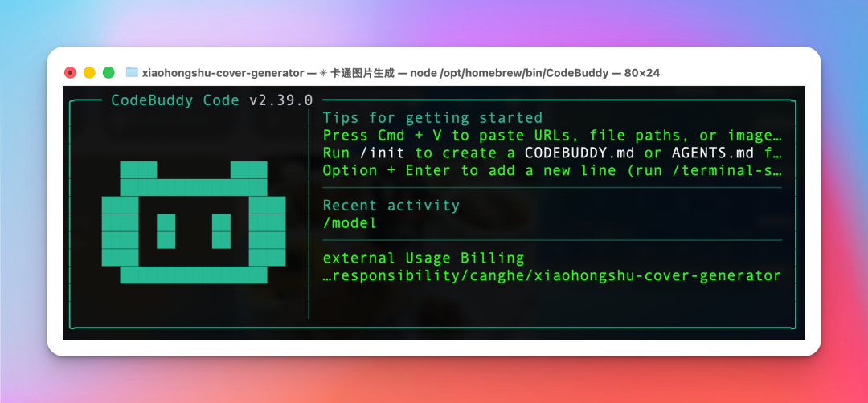The height and width of the screenshot is (403, 868).
Task: Click the folder icon in title bar
Action: coord(132,72)
